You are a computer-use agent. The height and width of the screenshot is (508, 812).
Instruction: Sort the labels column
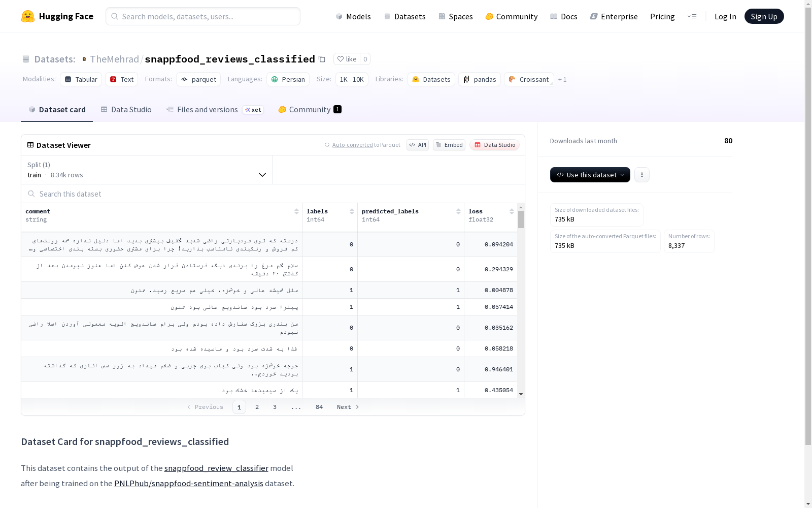(352, 211)
